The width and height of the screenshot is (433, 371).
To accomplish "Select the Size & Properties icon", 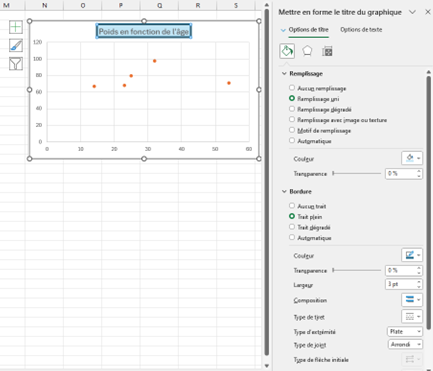I will [327, 51].
